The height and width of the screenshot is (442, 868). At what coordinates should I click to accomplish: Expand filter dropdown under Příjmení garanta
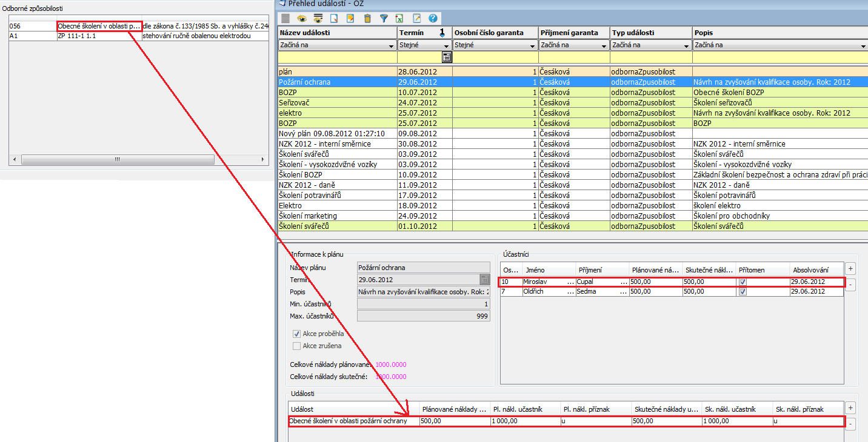[x=604, y=45]
